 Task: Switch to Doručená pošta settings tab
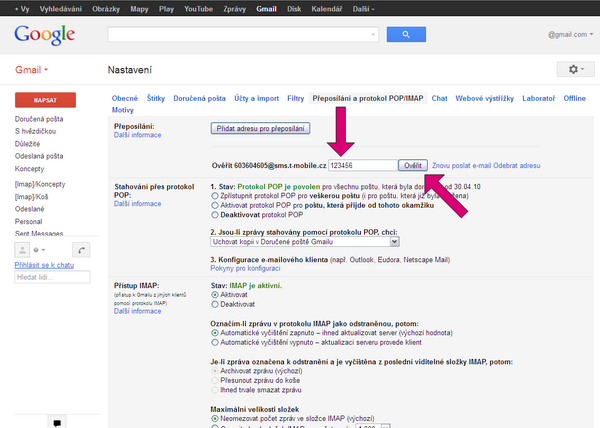199,98
